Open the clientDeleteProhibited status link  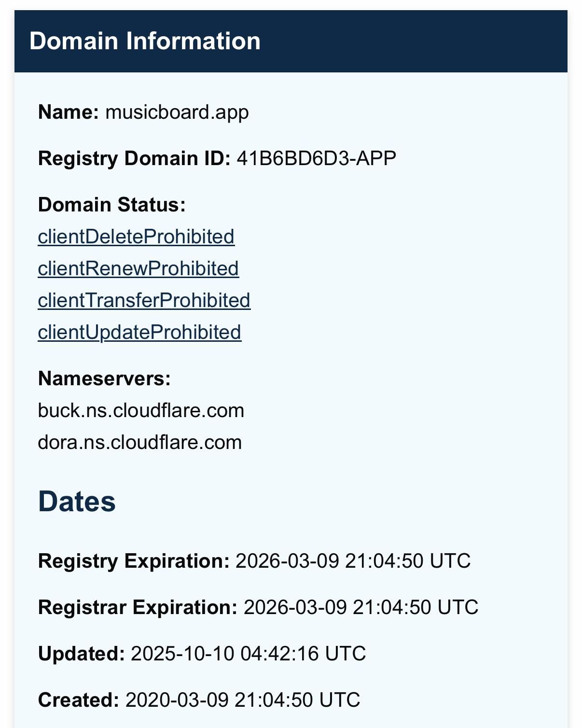(x=136, y=237)
